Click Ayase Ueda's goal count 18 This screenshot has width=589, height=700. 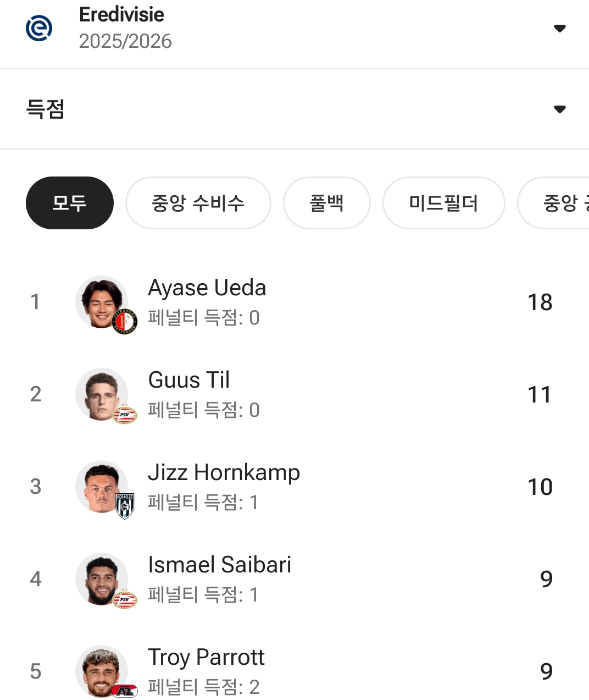tap(540, 302)
